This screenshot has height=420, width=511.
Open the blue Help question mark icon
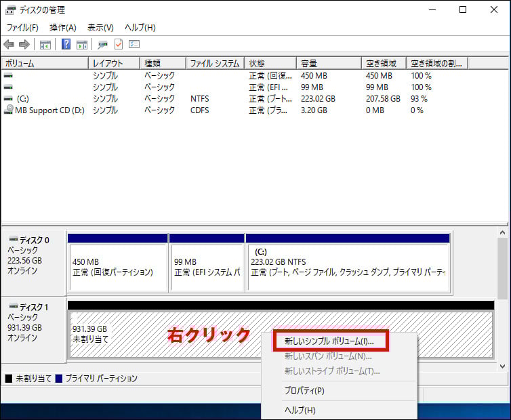click(66, 44)
